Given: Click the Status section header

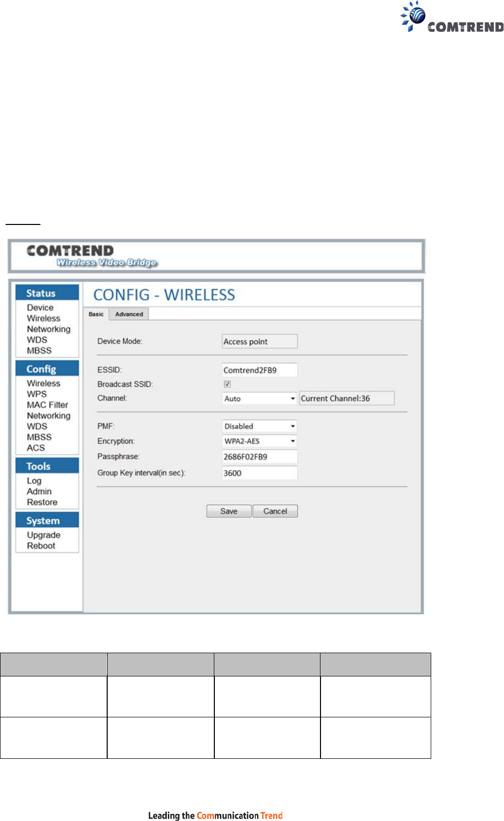Looking at the screenshot, I should [47, 293].
